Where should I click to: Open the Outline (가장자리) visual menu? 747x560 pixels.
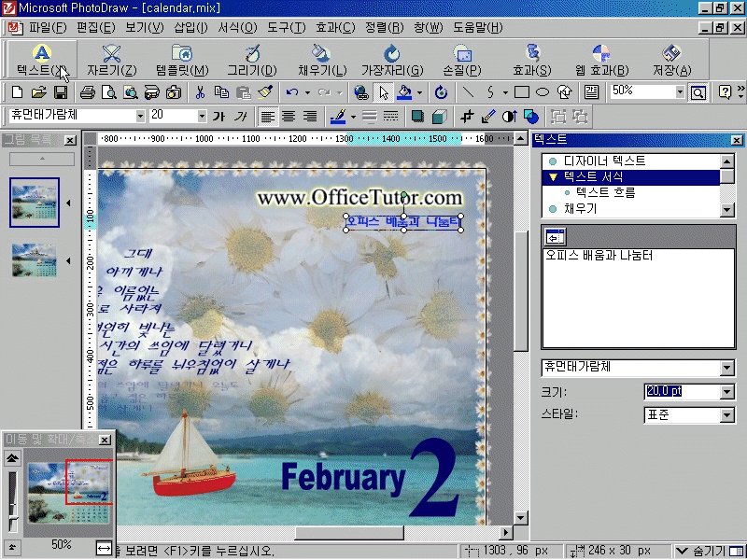(392, 60)
